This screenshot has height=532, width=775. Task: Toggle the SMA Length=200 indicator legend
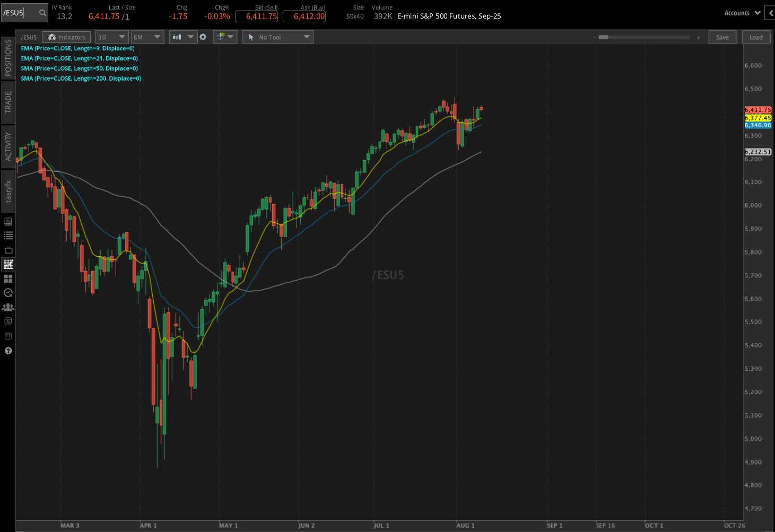[x=81, y=78]
